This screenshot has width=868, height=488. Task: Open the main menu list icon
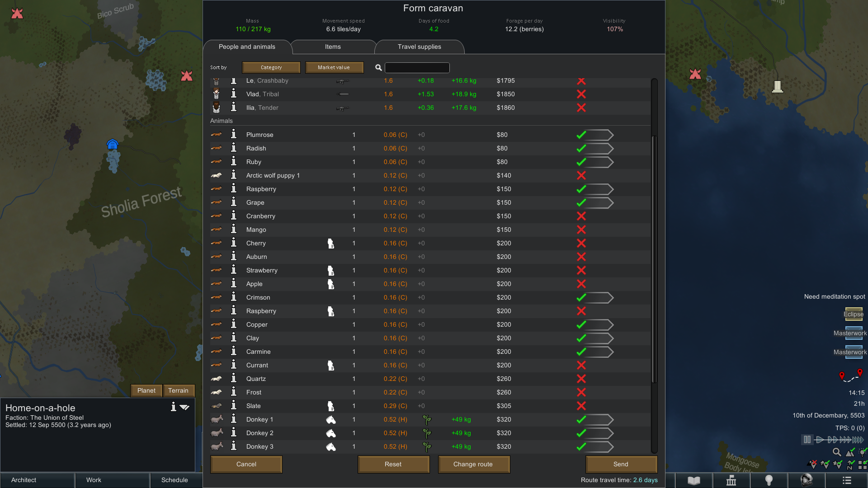[847, 480]
